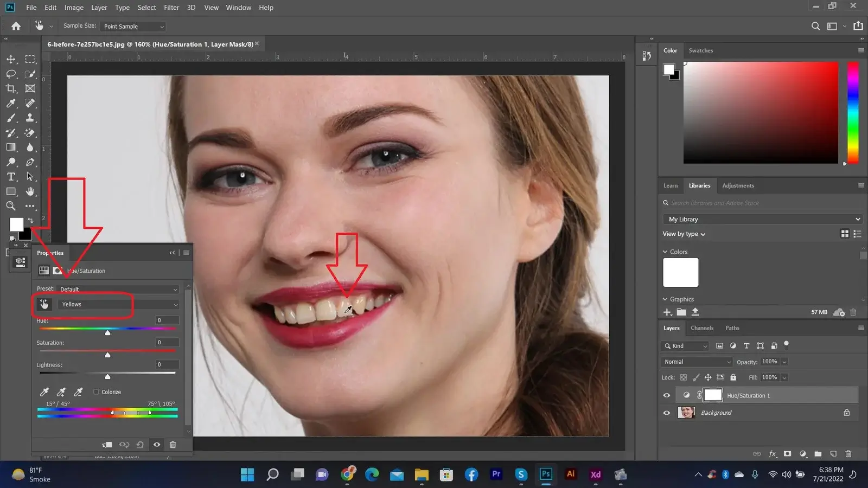Hide the Hue/Saturation 1 layer
868x488 pixels.
(x=667, y=395)
